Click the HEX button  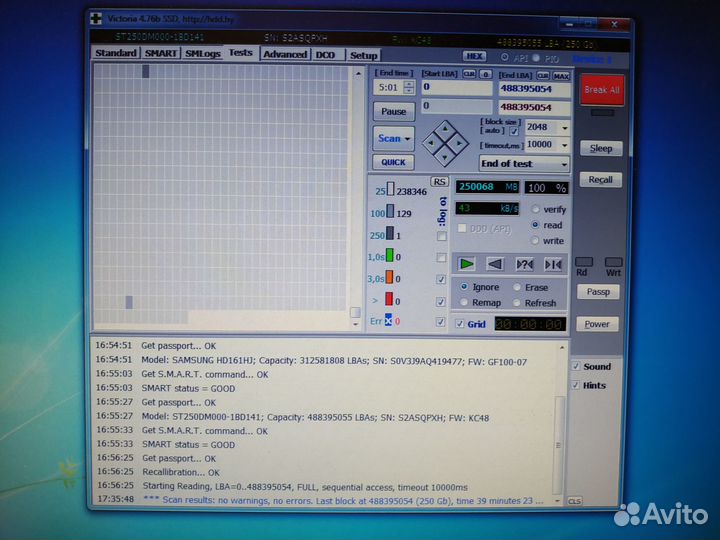[474, 56]
